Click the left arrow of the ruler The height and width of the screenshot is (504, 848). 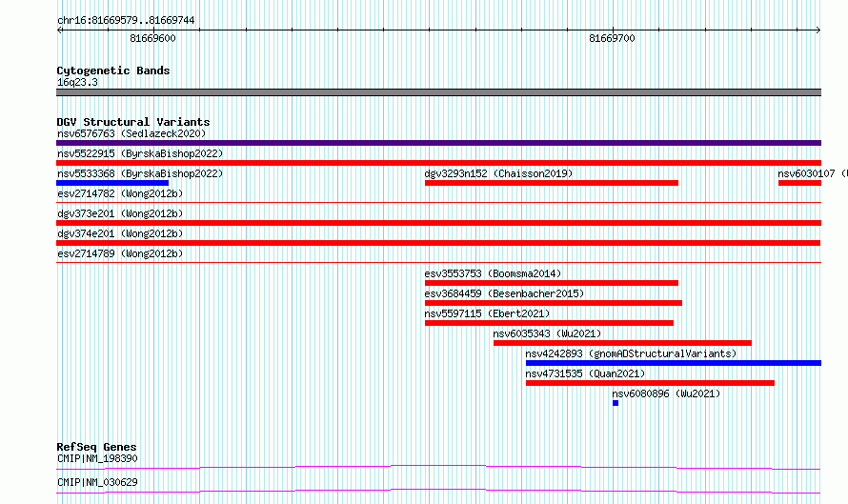tap(60, 30)
